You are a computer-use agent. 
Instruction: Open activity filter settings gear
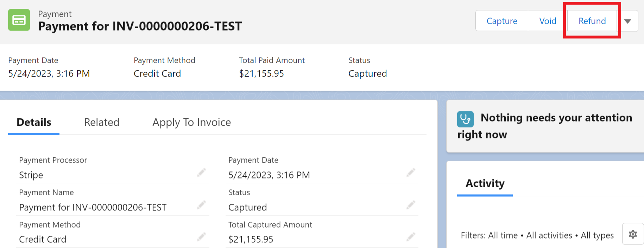coord(632,234)
